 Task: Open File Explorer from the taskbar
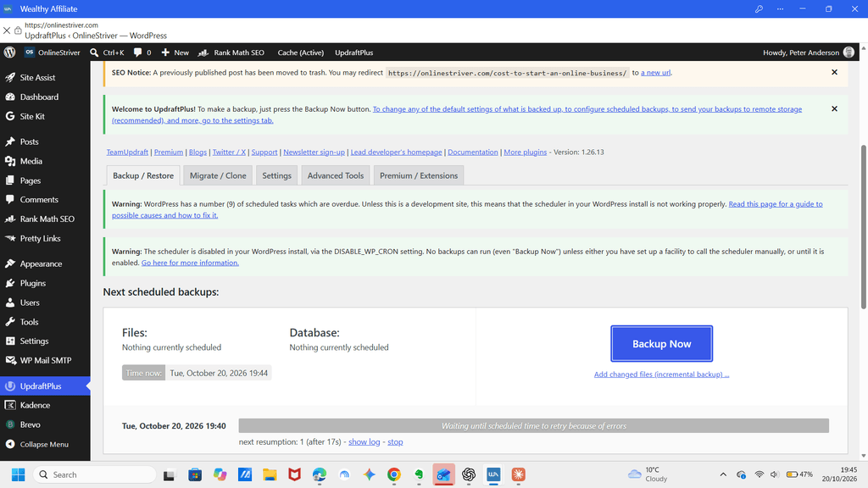[270, 474]
